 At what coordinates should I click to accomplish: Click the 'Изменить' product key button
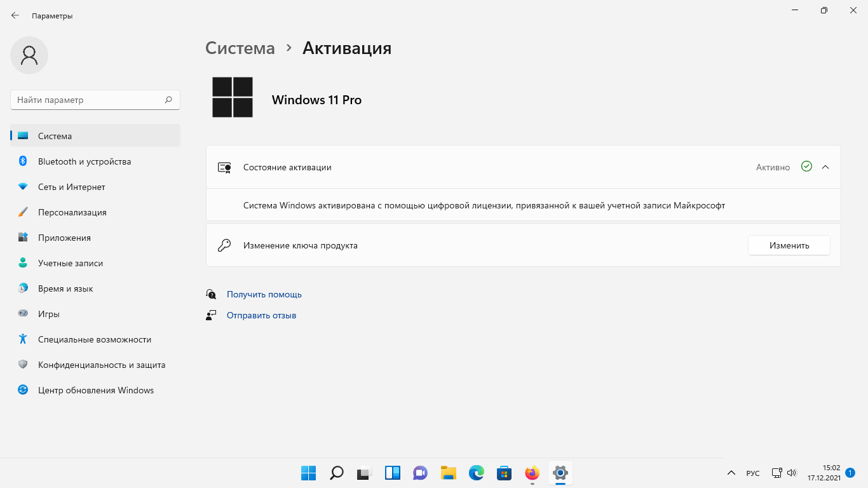(789, 245)
